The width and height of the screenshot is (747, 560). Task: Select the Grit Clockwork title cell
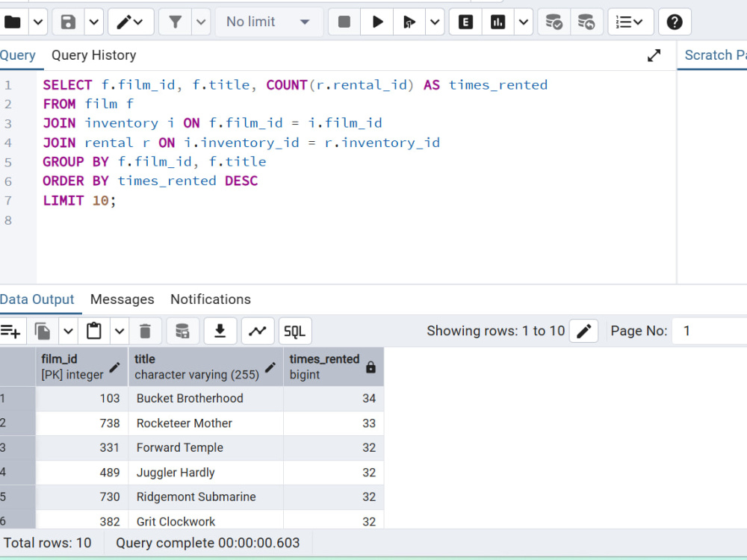(206, 520)
